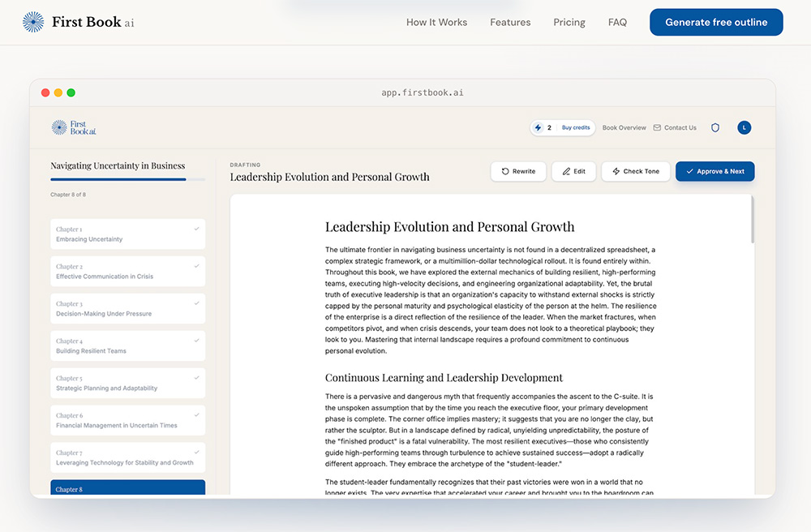811x532 pixels.
Task: Click the shield icon in app header
Action: 714,127
